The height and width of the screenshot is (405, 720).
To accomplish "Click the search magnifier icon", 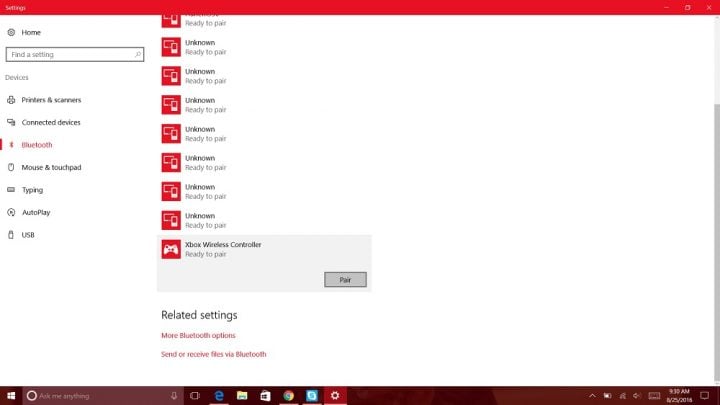I will coord(137,54).
